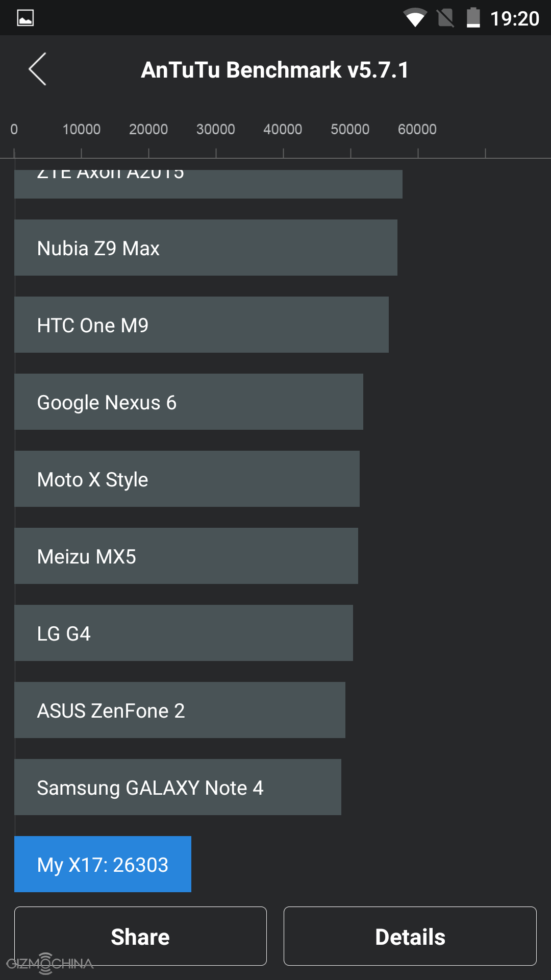The height and width of the screenshot is (980, 551).
Task: Select the Meizu MX5 bar
Action: coord(186,556)
